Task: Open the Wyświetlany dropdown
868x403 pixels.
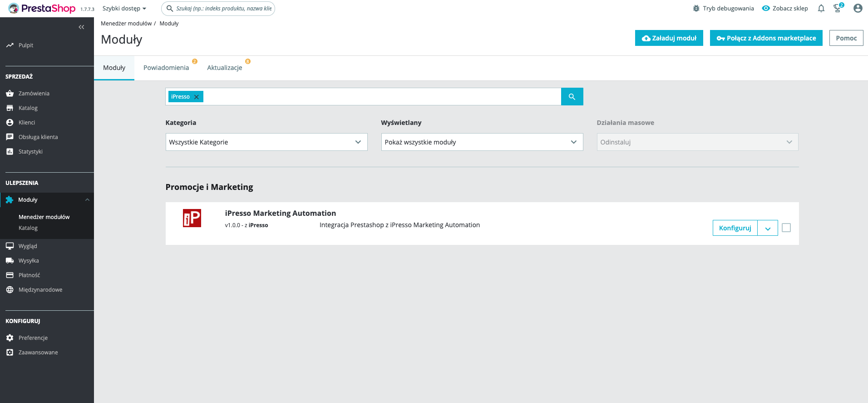Action: point(482,142)
